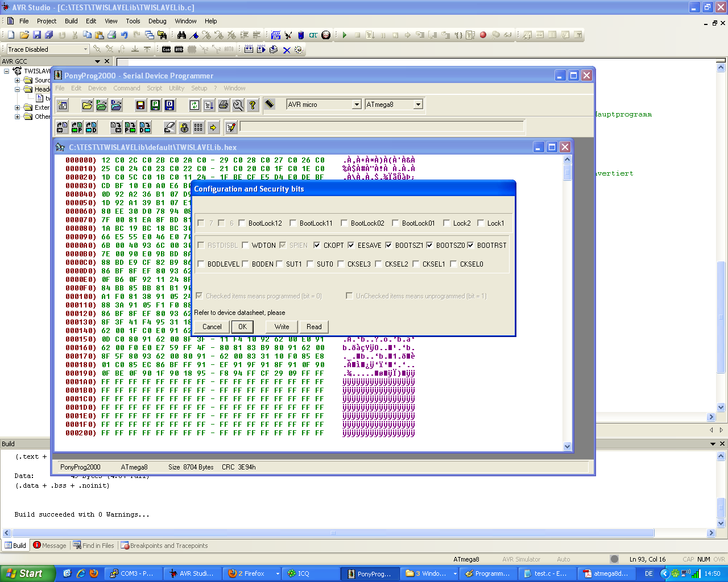Viewport: 728px width, 582px height.
Task: Switch to the Message tab
Action: [49, 546]
